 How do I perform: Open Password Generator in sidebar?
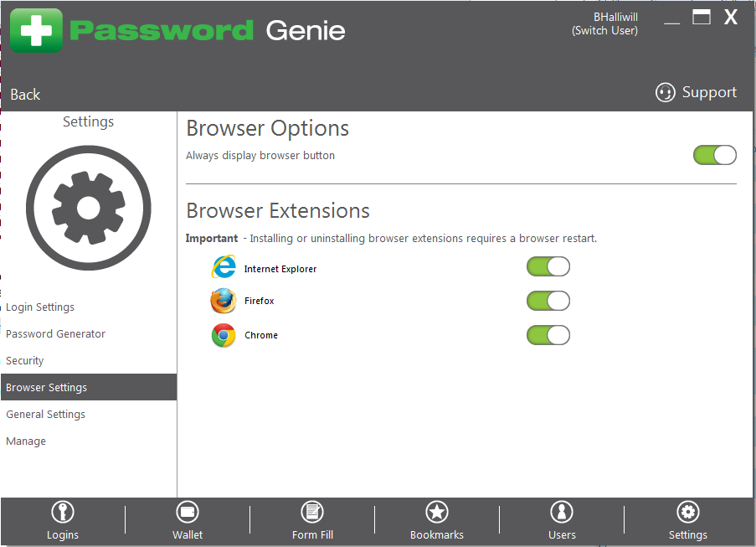coord(89,333)
